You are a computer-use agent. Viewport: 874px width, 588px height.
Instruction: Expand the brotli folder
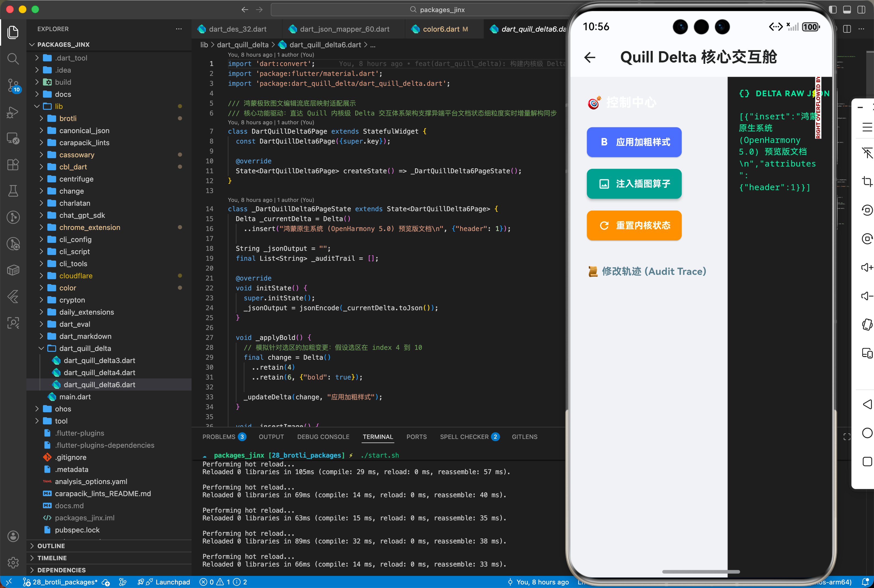point(68,119)
